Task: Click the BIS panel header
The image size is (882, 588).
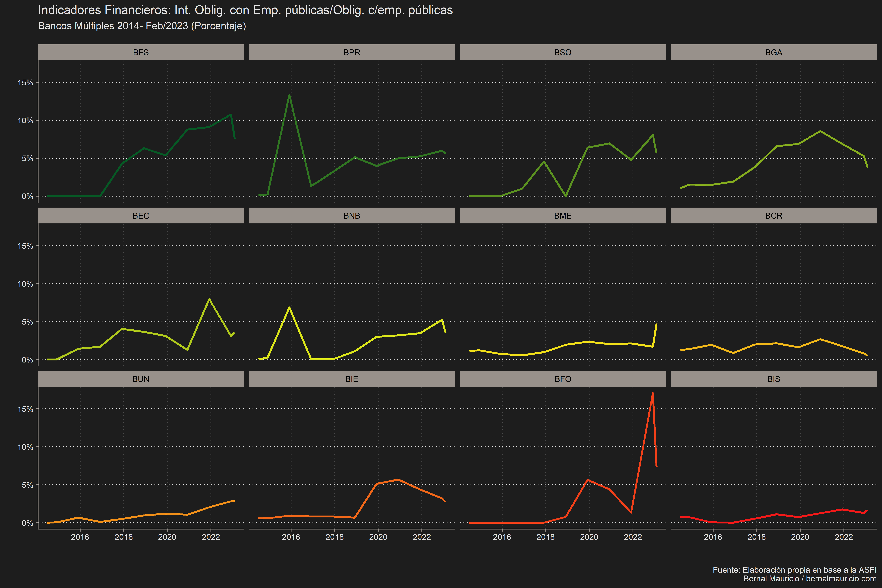Action: click(774, 379)
